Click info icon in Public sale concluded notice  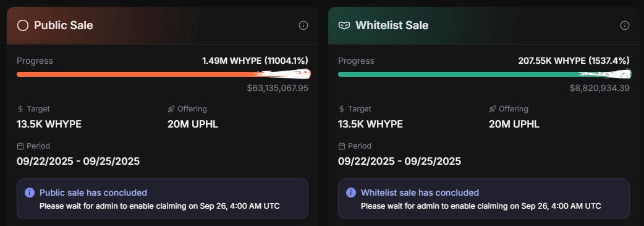(x=30, y=193)
